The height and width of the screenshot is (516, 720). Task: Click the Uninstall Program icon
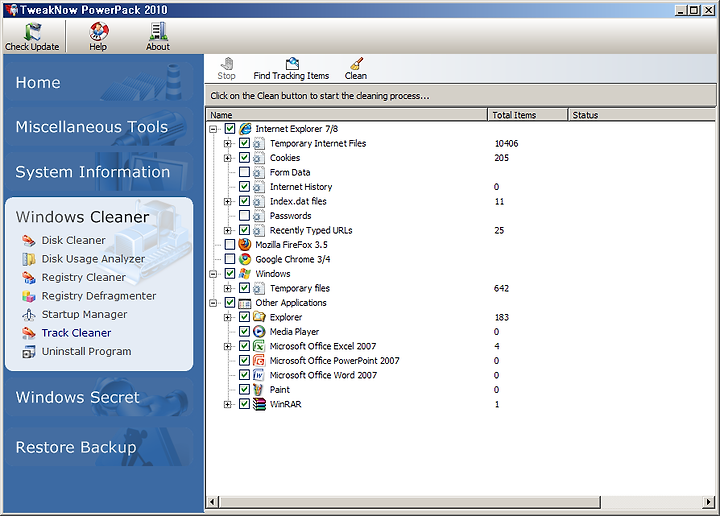(x=28, y=352)
